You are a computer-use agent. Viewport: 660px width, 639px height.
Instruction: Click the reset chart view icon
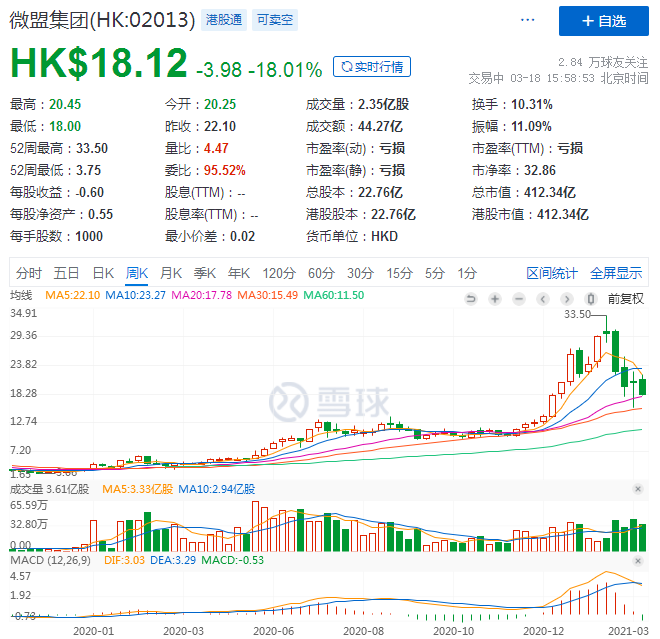point(471,299)
